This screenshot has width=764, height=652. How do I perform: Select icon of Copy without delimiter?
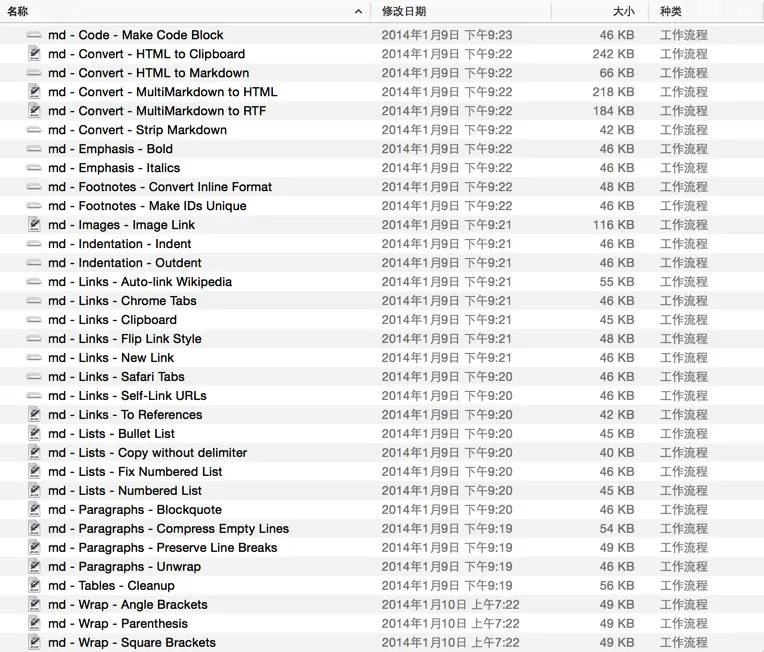pos(34,453)
